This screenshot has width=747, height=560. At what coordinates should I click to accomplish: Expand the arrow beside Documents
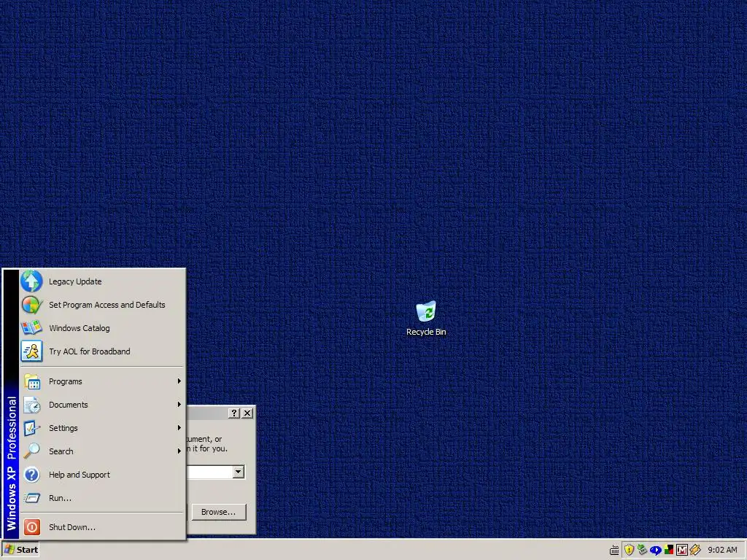point(179,404)
